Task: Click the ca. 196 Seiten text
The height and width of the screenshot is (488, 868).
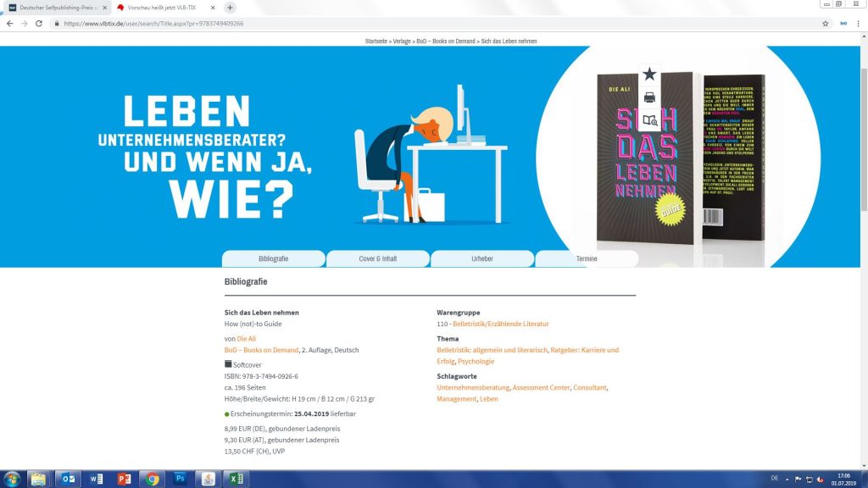Action: click(x=245, y=387)
